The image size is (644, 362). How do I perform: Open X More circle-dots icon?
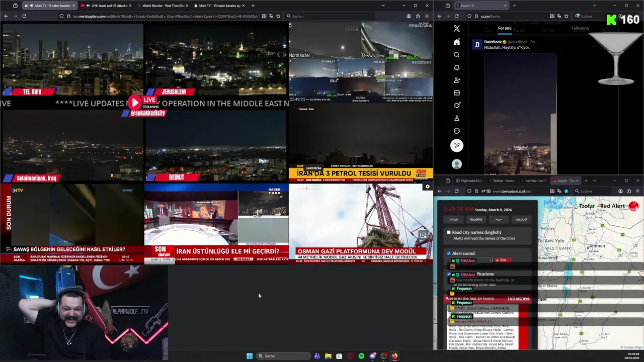coord(457,131)
